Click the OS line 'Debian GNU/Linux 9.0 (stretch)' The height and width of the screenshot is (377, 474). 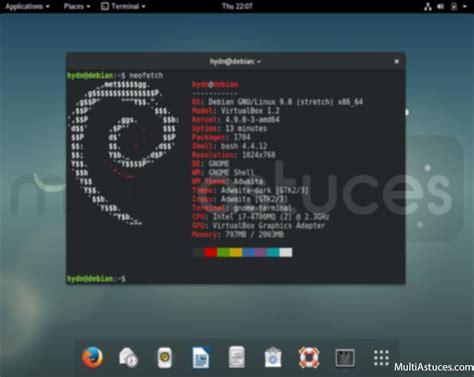[277, 102]
